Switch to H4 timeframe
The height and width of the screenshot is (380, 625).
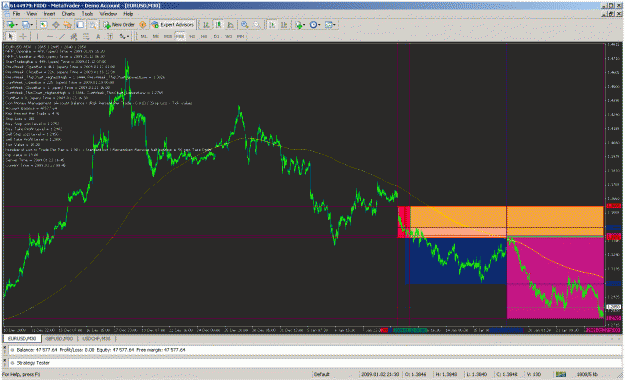pos(204,36)
